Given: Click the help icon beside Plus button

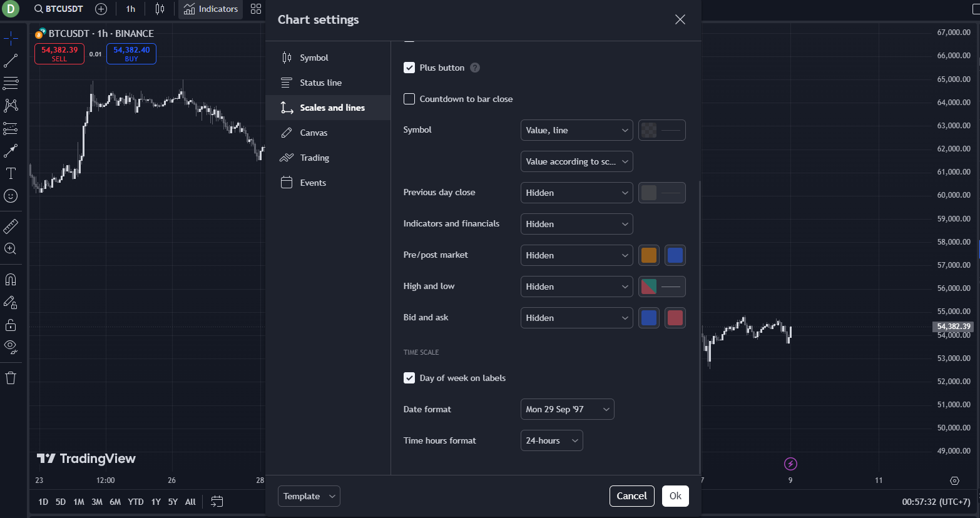Looking at the screenshot, I should point(475,68).
